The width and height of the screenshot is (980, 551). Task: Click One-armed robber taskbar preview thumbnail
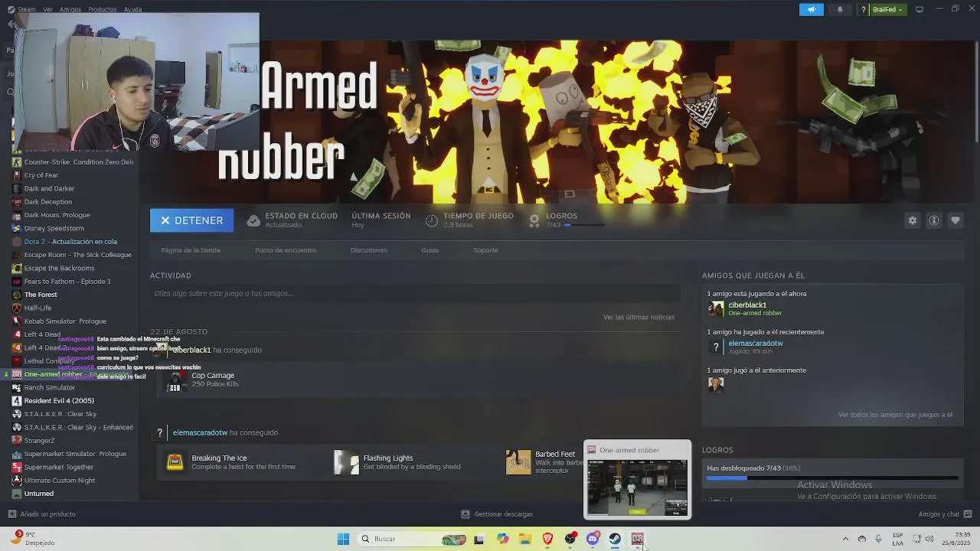coord(637,487)
